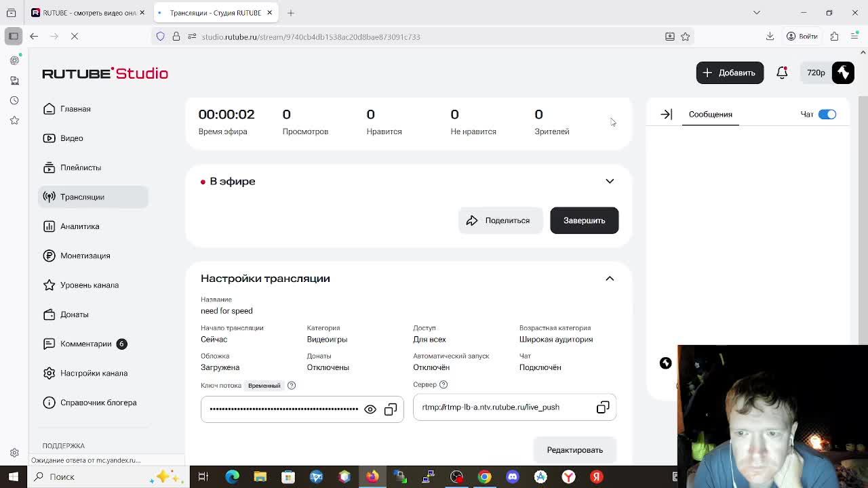Open Discord from taskbar
Viewport: 868px width, 488px height.
tap(512, 476)
